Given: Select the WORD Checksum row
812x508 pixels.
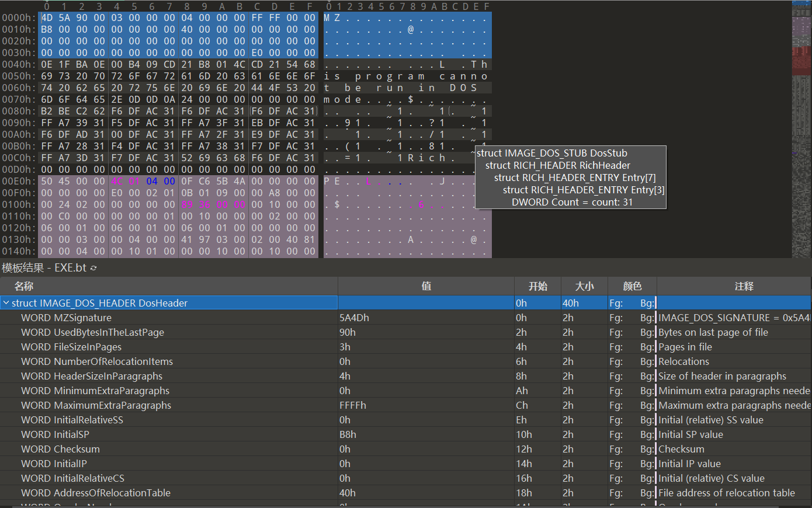Looking at the screenshot, I should pyautogui.click(x=405, y=449).
